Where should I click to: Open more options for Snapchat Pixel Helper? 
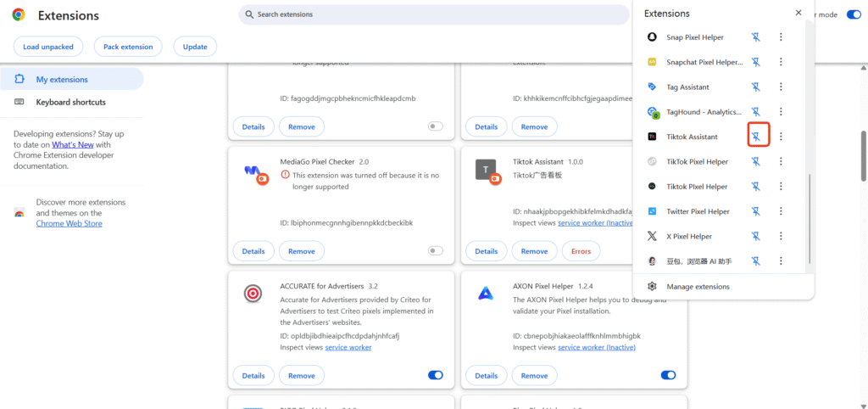pyautogui.click(x=781, y=62)
